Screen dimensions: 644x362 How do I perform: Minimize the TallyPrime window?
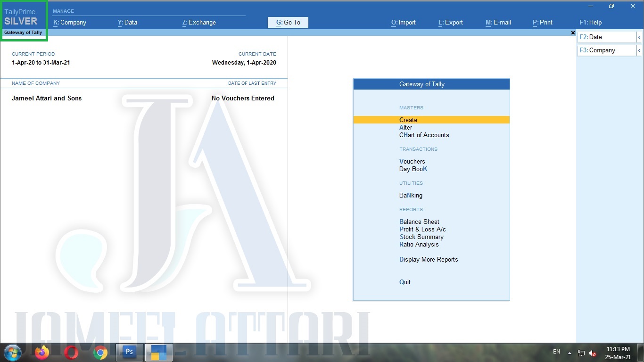[591, 6]
